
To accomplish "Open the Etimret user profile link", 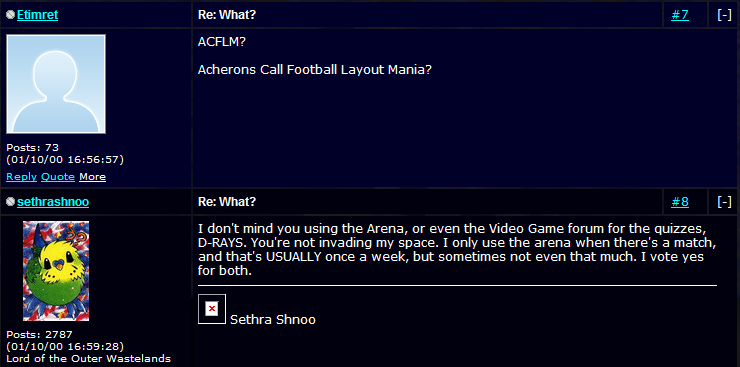I will coord(37,15).
